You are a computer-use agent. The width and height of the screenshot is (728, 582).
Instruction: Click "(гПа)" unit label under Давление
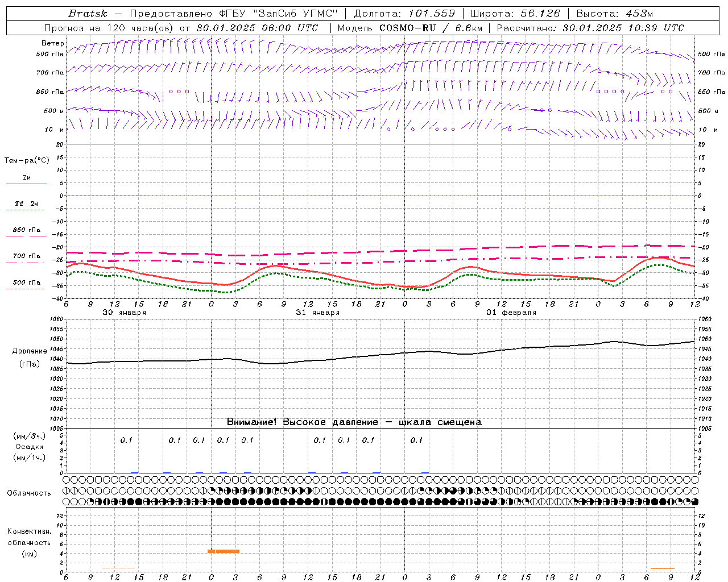[x=28, y=364]
